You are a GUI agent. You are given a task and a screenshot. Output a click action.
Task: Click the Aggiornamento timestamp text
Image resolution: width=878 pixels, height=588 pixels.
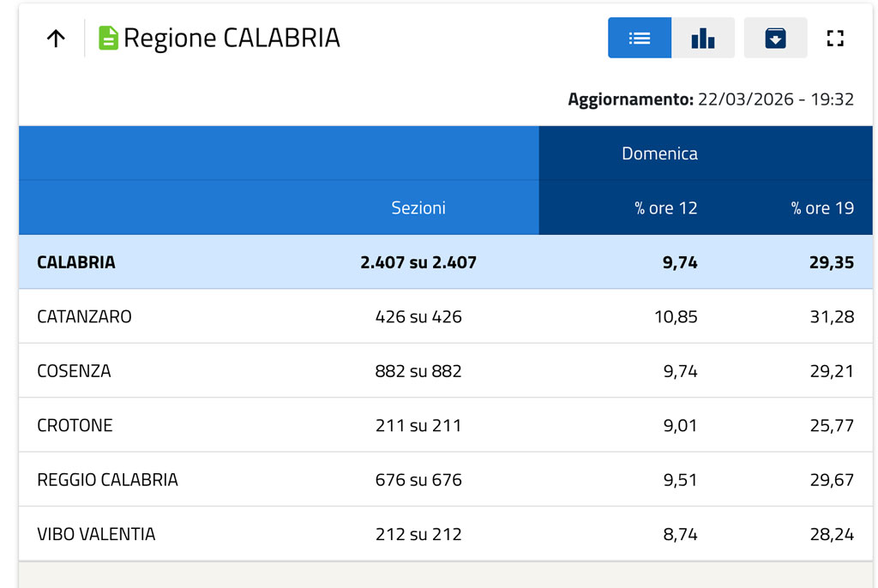[710, 99]
